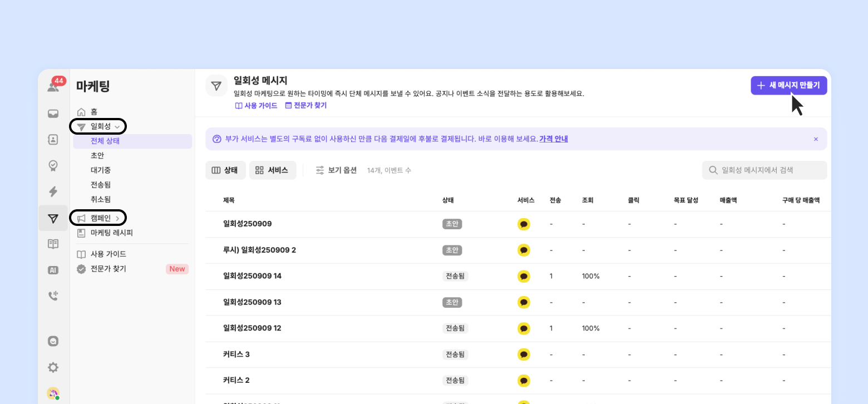Click the KakaoTalk icon in 일회성250909 13 row
This screenshot has height=404, width=868.
tap(524, 302)
